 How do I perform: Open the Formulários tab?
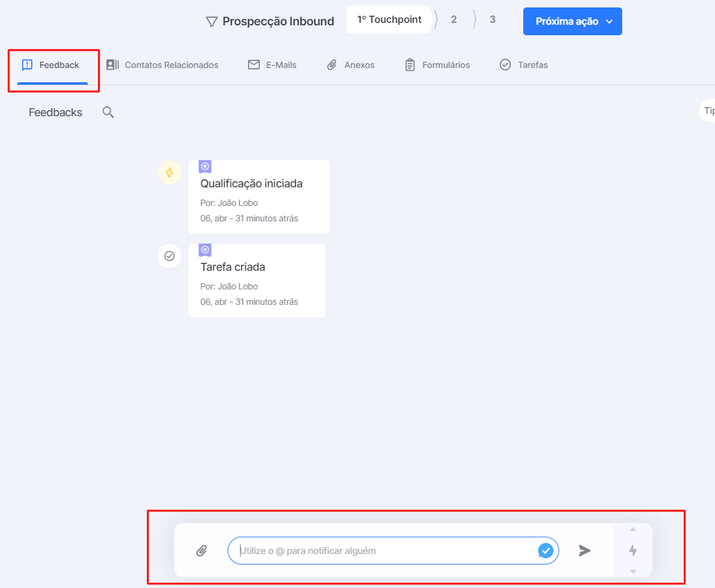click(437, 65)
